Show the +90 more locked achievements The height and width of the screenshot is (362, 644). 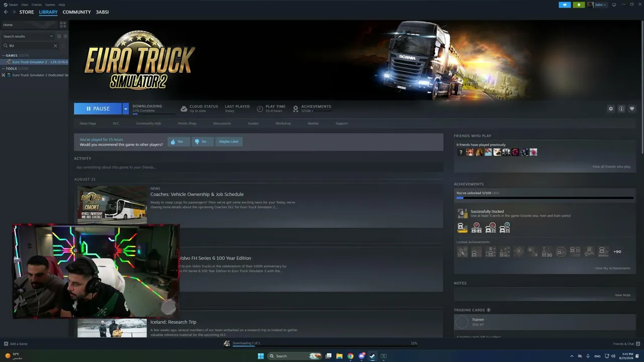point(617,251)
